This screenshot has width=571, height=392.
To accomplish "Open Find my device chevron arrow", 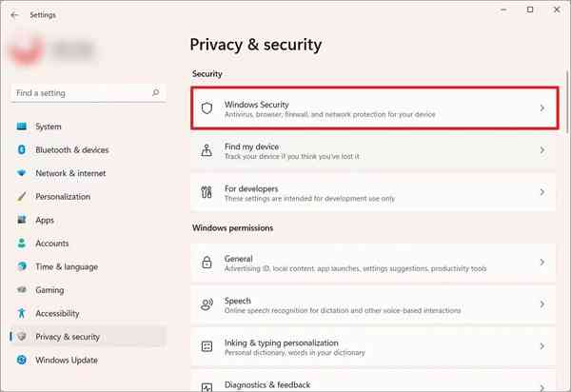I will tap(542, 150).
